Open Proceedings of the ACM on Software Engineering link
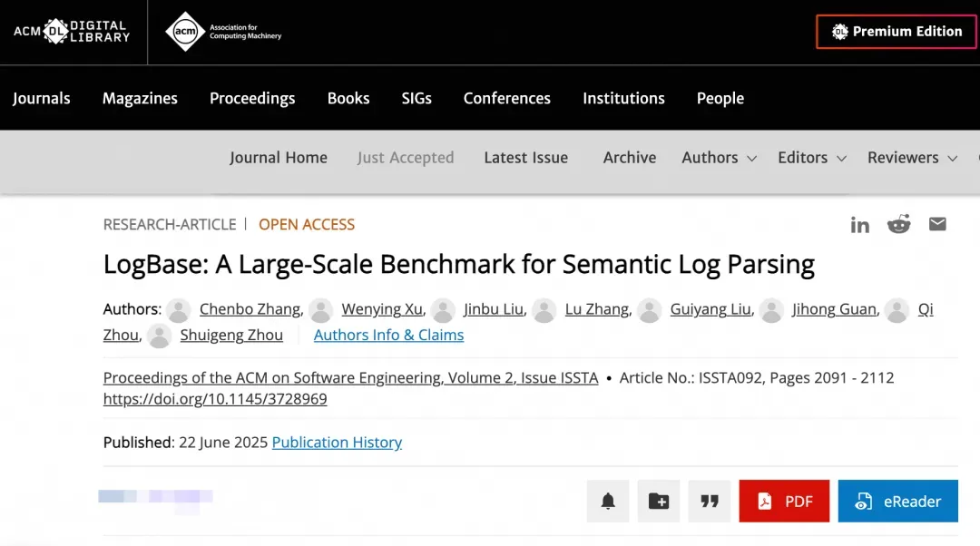 click(350, 378)
